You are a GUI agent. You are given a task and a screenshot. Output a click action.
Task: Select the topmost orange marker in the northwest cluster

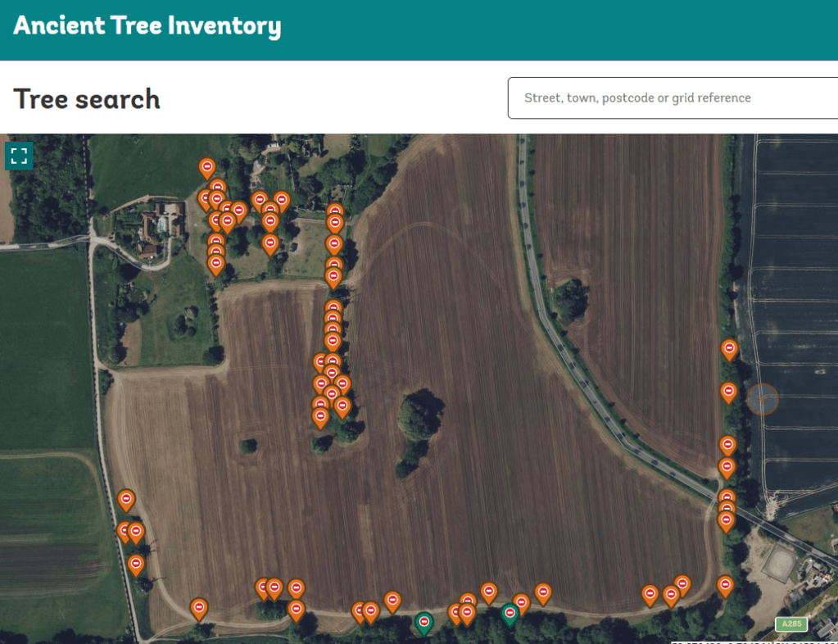pos(207,167)
